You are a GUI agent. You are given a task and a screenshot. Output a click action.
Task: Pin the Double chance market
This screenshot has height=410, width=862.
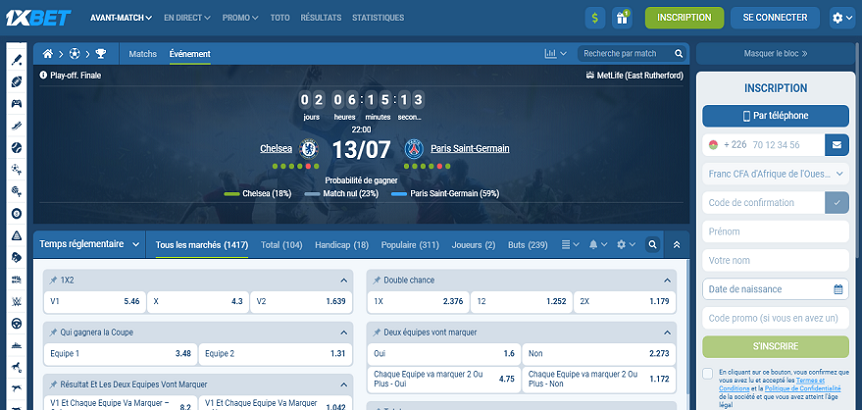pos(377,280)
